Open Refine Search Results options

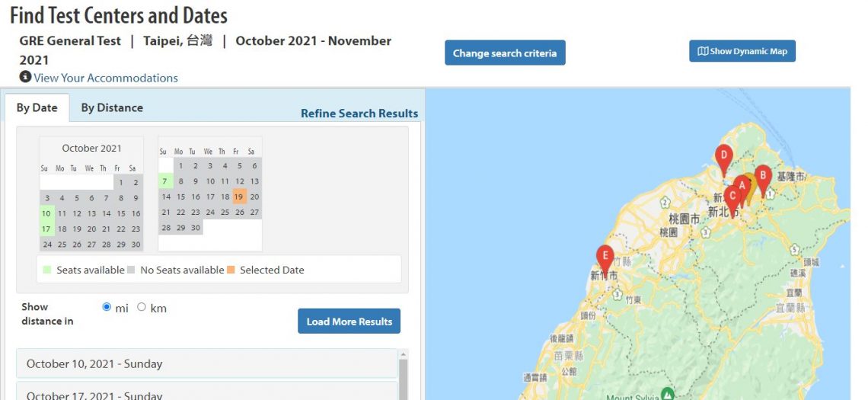click(x=359, y=114)
